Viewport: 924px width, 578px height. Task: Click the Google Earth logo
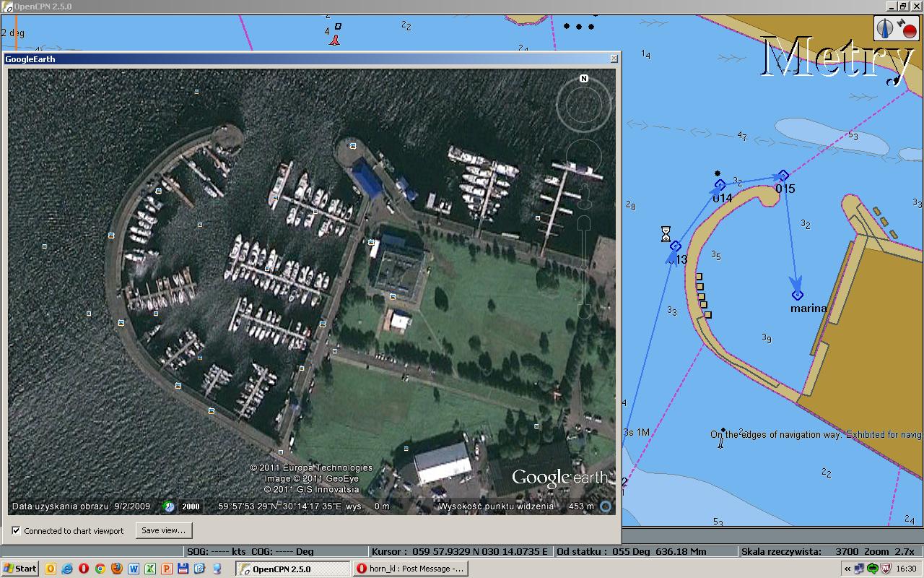[x=561, y=478]
